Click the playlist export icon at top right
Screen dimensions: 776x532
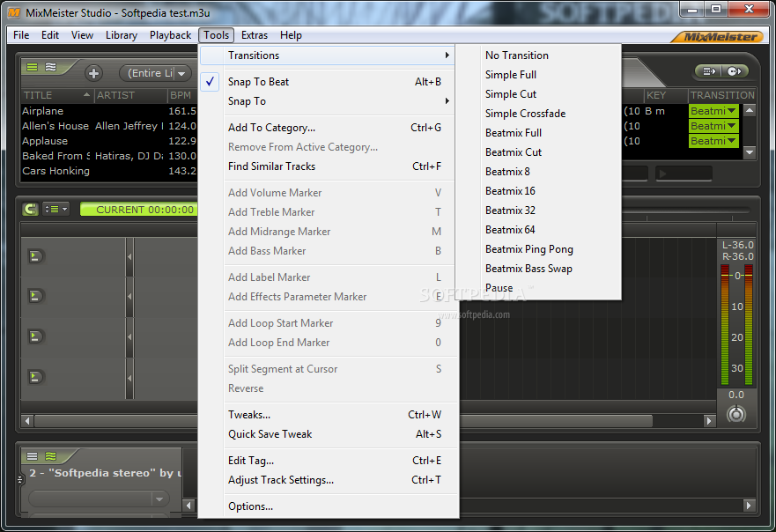(x=709, y=71)
